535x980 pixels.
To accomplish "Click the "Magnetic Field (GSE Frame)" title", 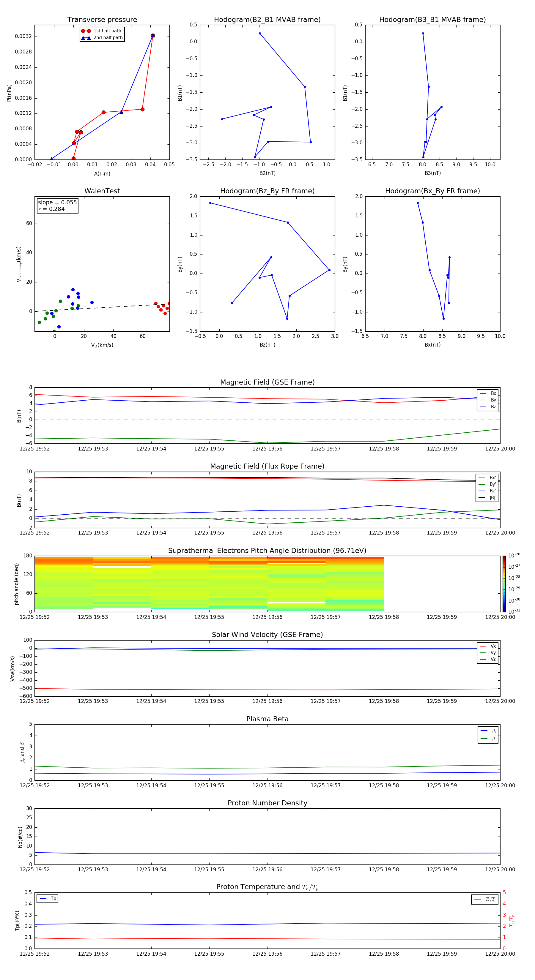I will (267, 382).
